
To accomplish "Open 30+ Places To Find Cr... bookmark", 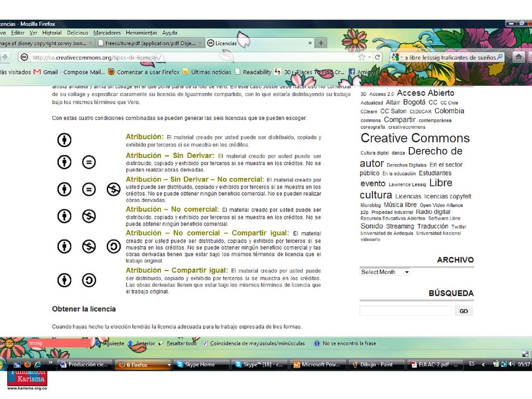I will 310,72.
